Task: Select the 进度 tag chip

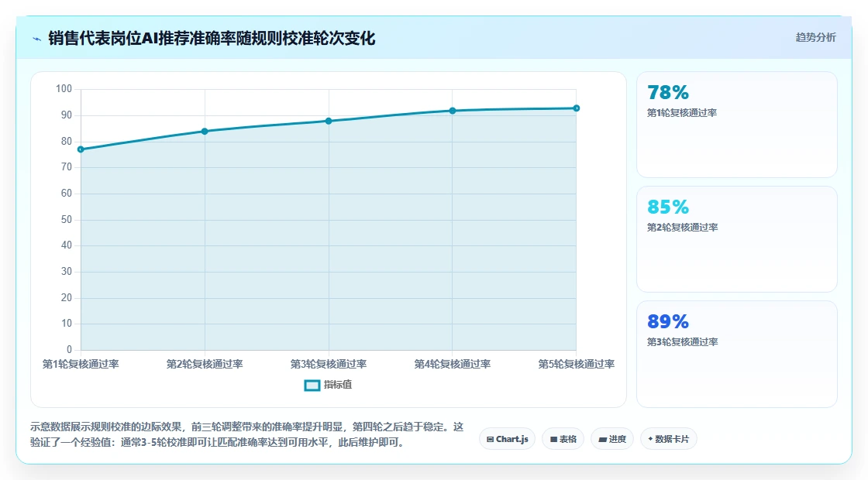Action: pos(612,439)
